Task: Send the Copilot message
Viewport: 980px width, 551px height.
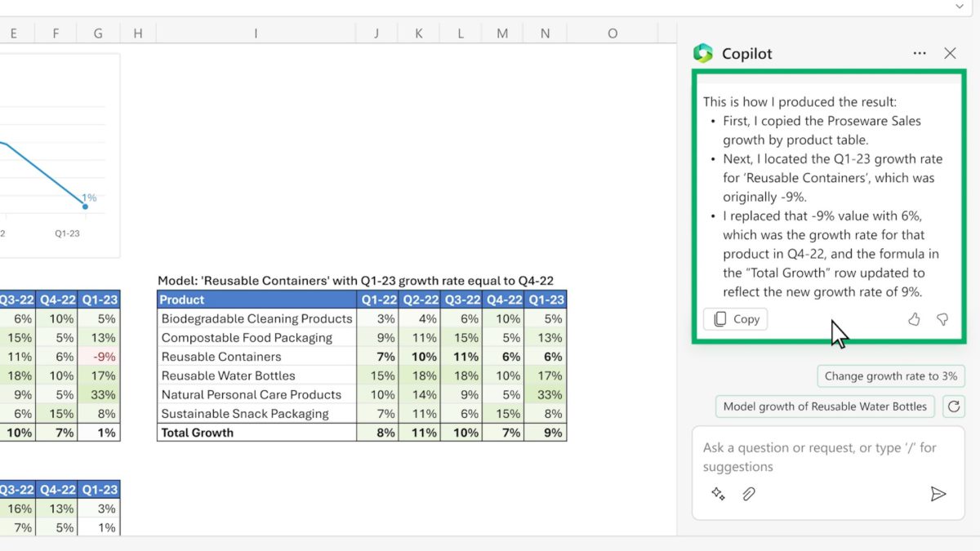Action: 938,494
